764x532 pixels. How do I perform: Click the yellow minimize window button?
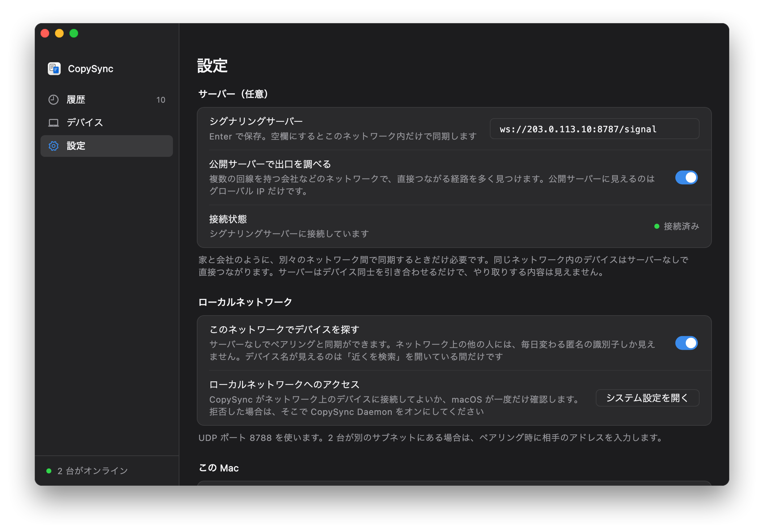point(59,33)
